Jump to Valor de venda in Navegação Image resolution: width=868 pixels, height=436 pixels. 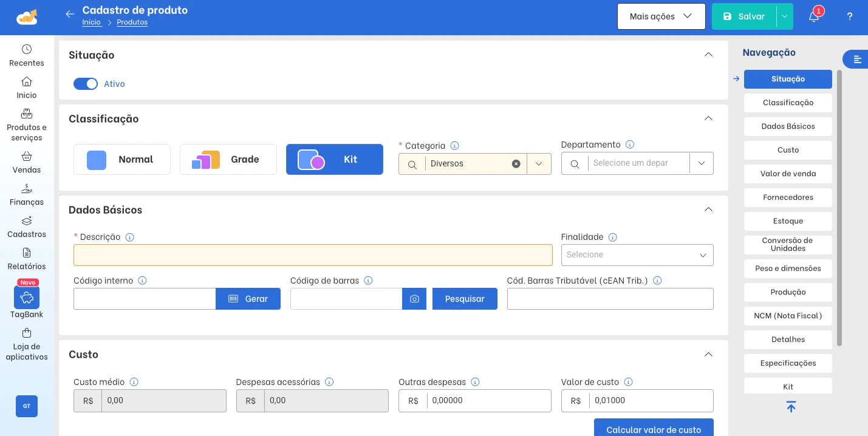pyautogui.click(x=788, y=174)
